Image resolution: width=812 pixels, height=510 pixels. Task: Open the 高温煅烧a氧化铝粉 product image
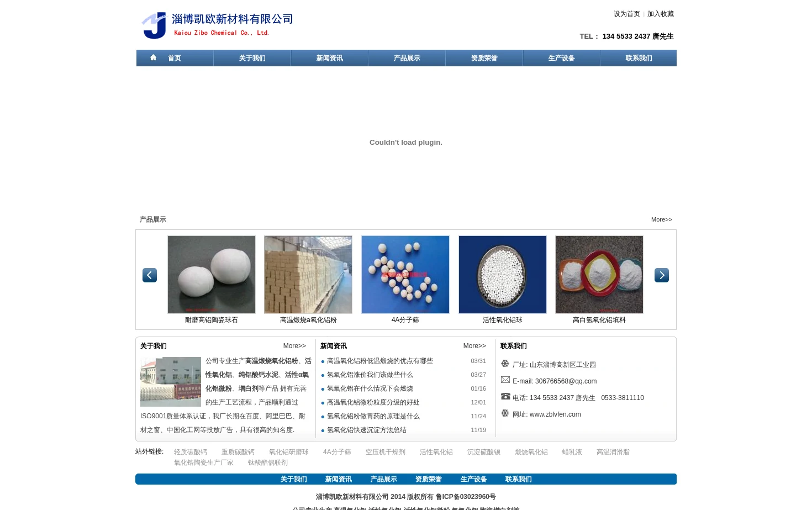click(x=308, y=275)
